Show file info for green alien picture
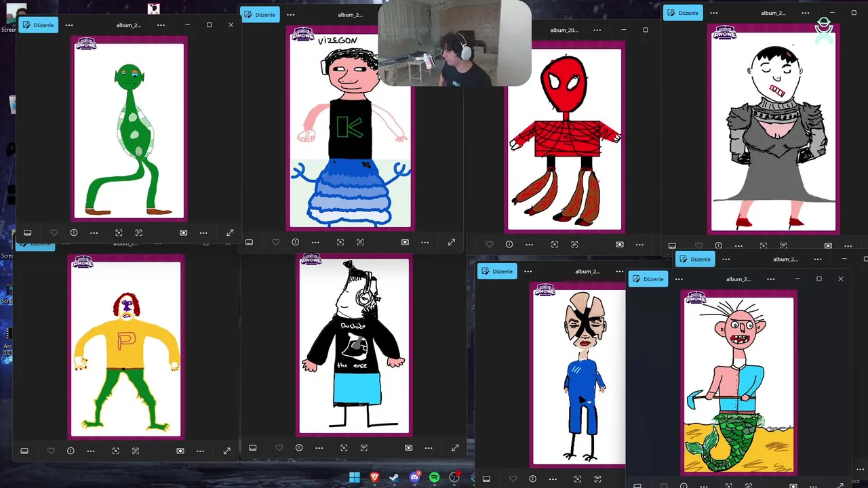 pos(74,232)
